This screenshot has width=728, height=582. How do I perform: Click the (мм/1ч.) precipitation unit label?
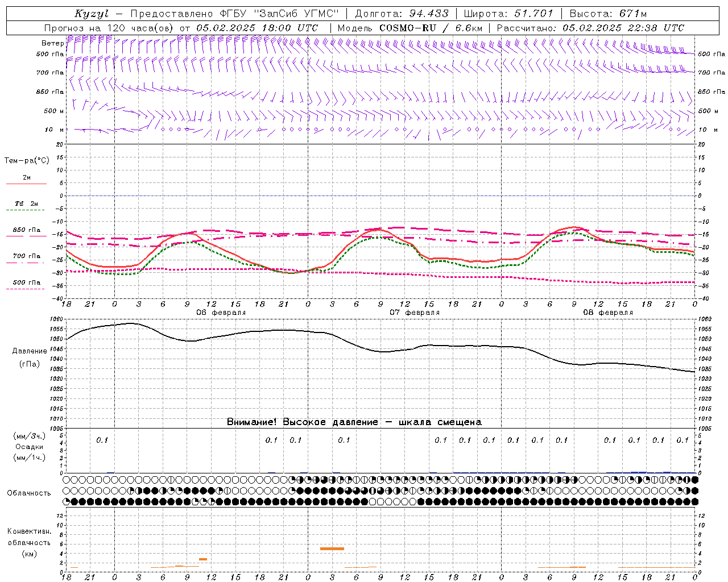[x=30, y=458]
